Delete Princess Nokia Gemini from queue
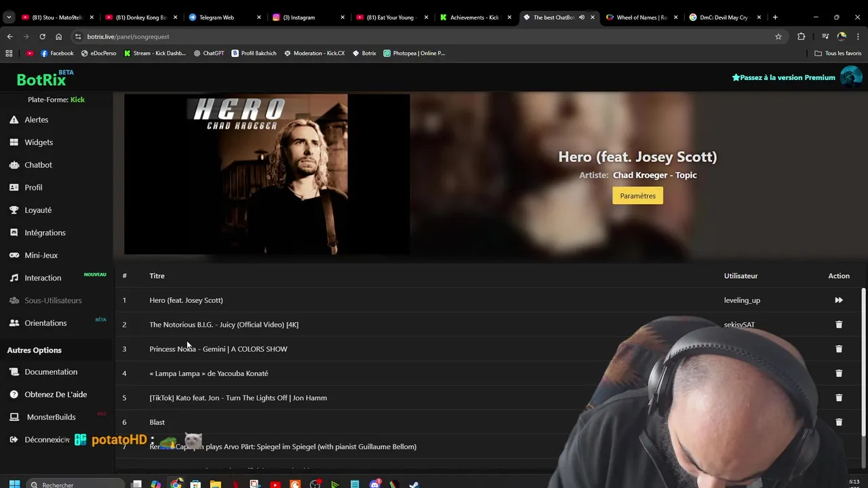Screen dimensions: 868x488 tap(839, 349)
